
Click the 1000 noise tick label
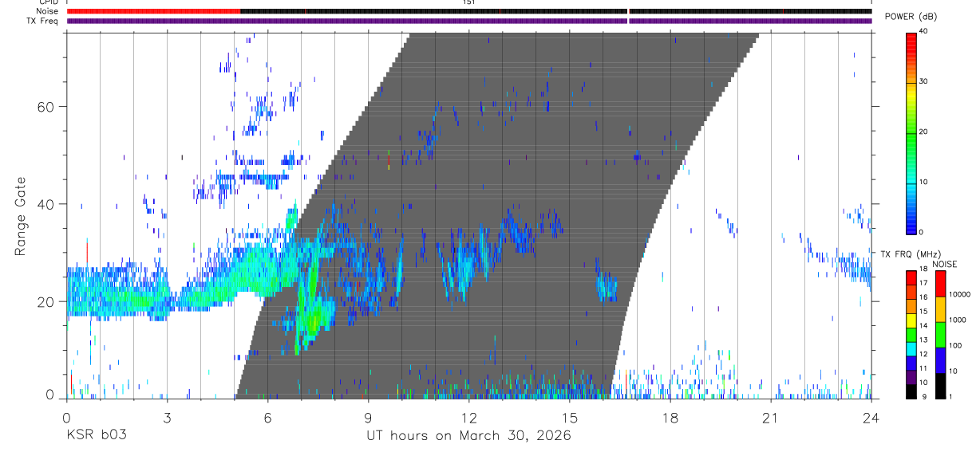pos(958,320)
